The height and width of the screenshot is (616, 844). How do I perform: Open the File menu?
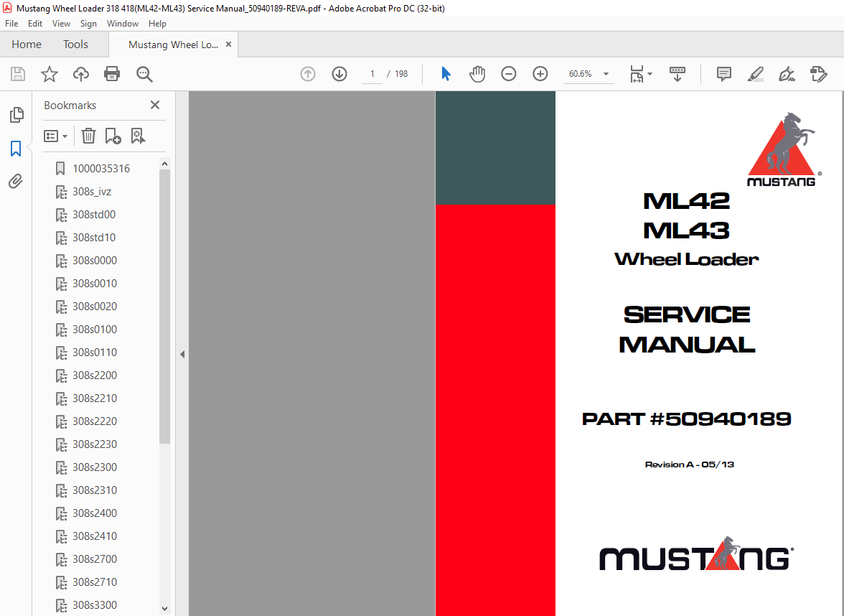pos(11,24)
